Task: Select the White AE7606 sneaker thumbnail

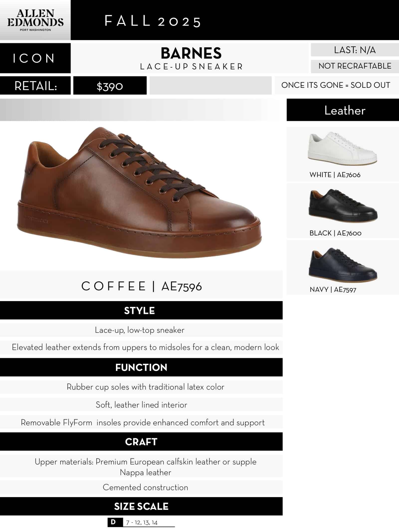Action: click(342, 149)
